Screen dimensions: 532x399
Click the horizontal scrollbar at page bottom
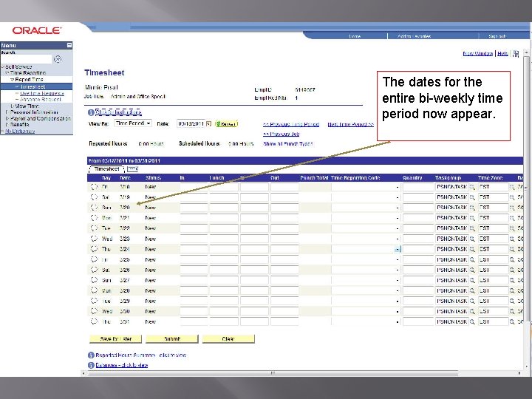pyautogui.click(x=273, y=373)
